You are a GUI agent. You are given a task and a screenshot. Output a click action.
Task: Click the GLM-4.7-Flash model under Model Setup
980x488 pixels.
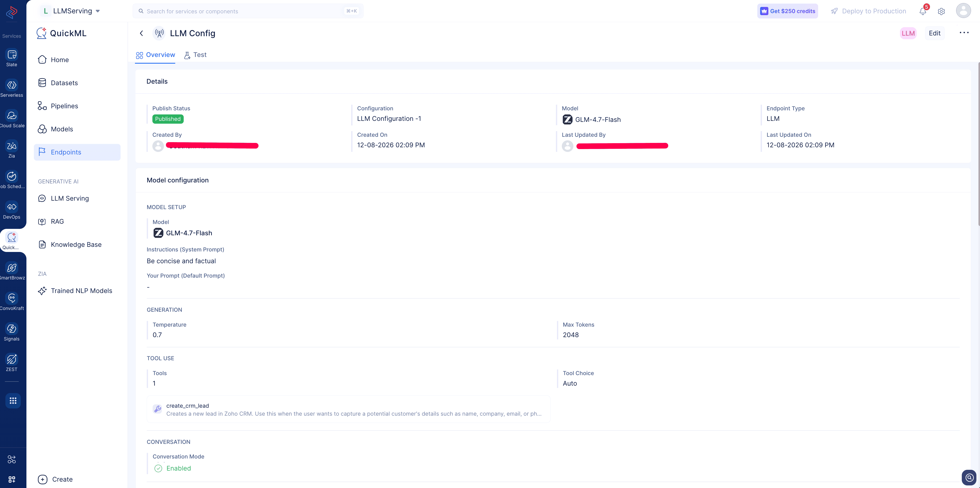coord(183,233)
